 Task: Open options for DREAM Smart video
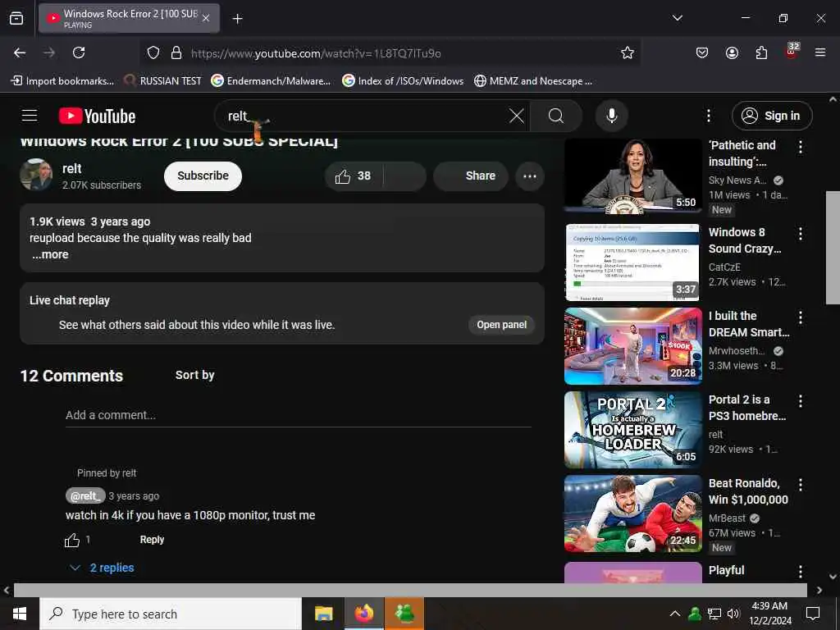(801, 317)
